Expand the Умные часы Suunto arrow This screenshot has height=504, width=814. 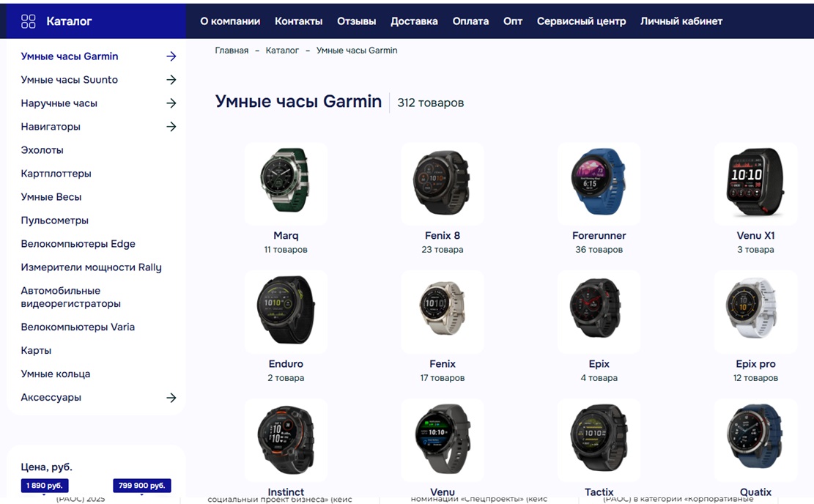pyautogui.click(x=171, y=79)
